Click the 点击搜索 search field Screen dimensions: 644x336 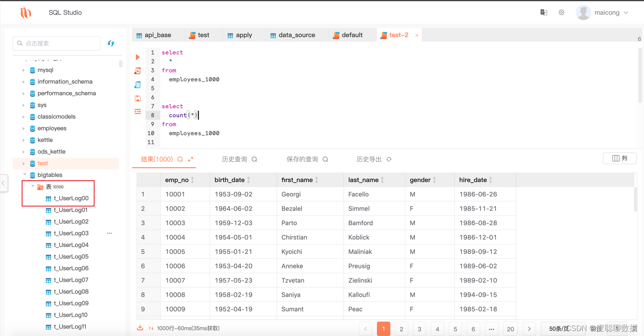point(57,43)
